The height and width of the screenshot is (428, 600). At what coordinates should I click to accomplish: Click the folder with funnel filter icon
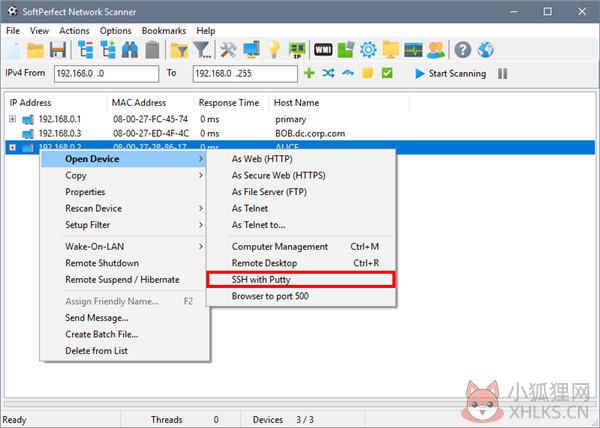(x=179, y=50)
